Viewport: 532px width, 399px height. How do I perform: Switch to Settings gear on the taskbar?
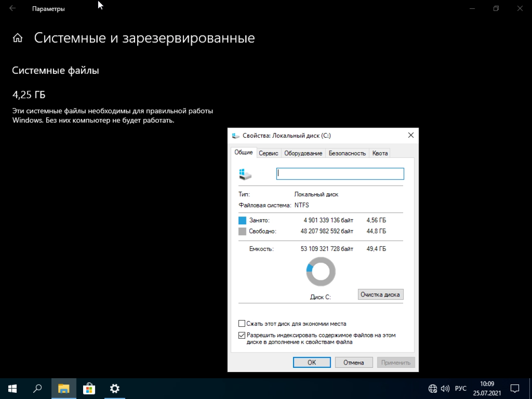click(114, 389)
